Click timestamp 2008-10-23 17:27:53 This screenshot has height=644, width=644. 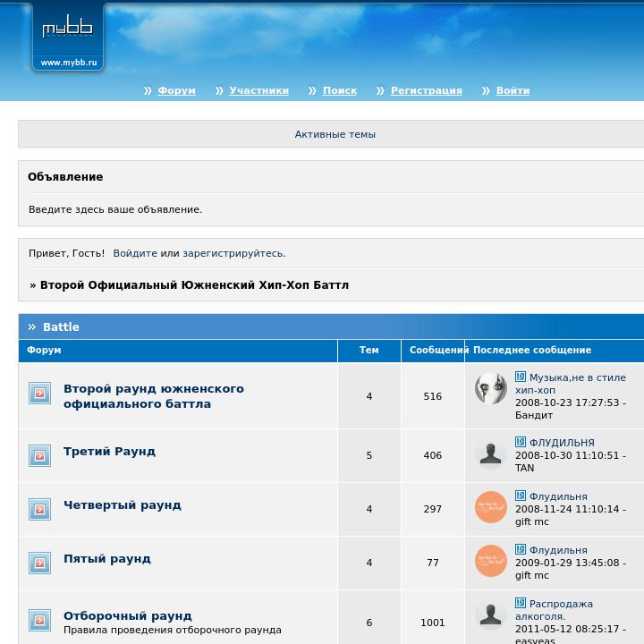coord(567,402)
